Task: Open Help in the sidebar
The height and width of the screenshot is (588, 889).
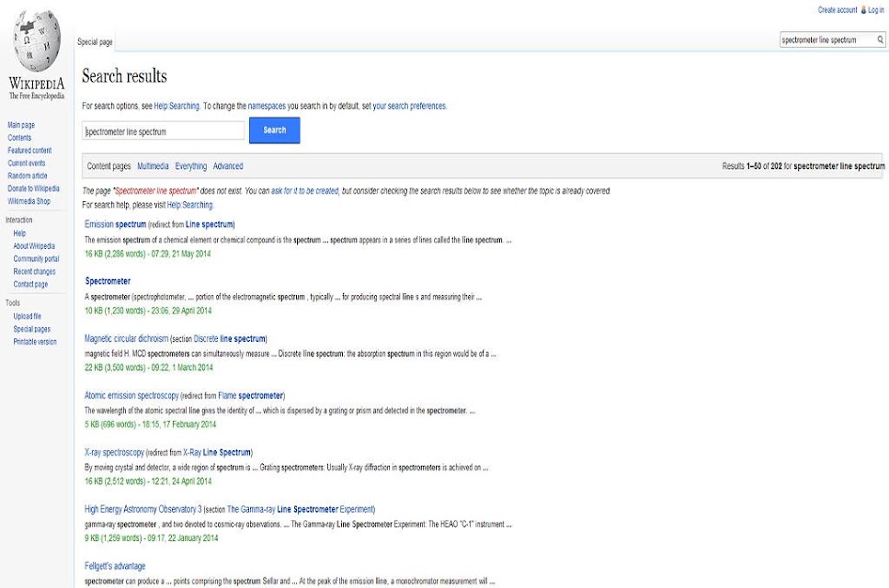Action: pos(19,233)
